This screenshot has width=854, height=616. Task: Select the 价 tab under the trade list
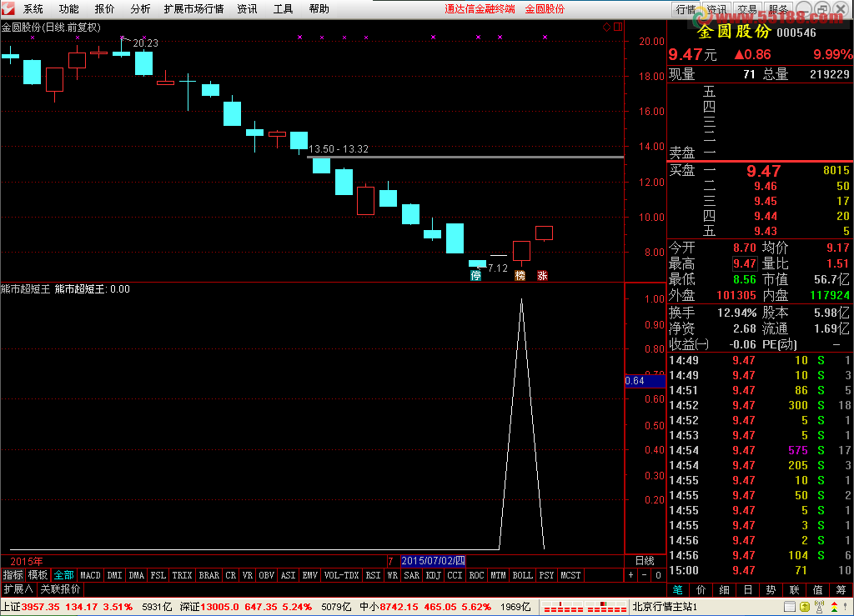(x=701, y=589)
